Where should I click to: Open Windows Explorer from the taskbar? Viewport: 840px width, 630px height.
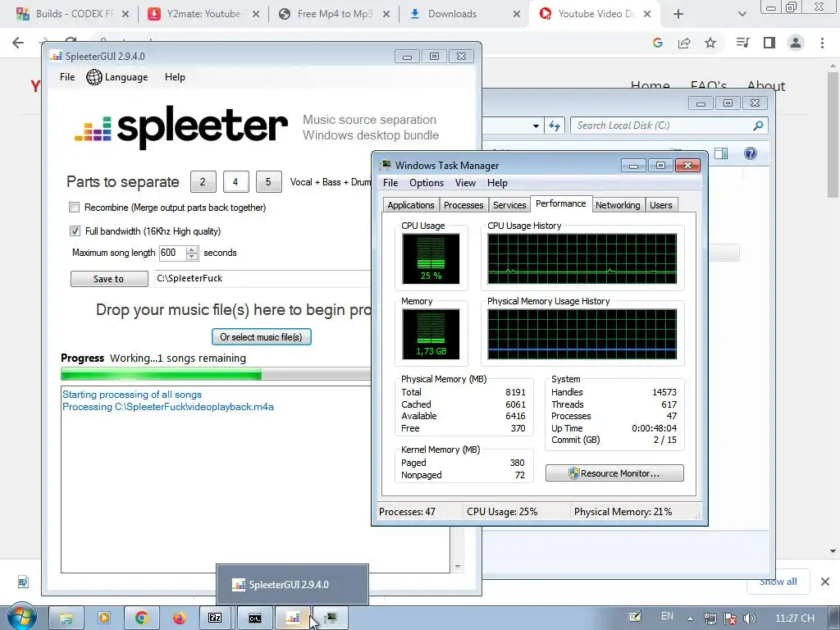pos(66,619)
